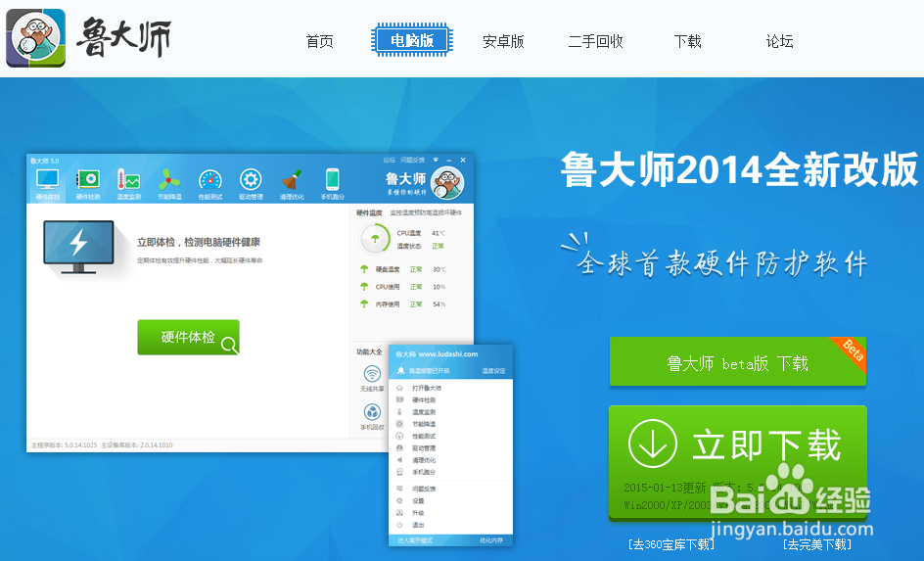The height and width of the screenshot is (561, 924).
Task: Choose 清理优化 in the tray menu
Action: click(424, 460)
